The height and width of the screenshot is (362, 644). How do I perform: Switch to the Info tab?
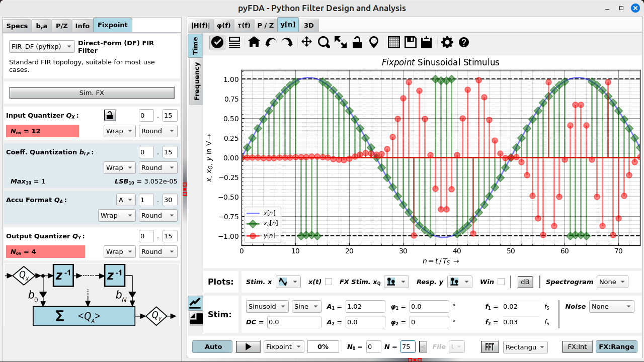pos(83,26)
